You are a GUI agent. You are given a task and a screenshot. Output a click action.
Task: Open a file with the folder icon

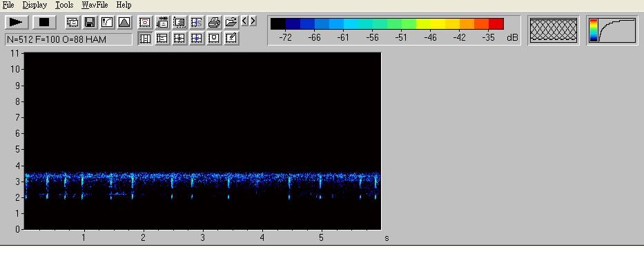pos(231,22)
